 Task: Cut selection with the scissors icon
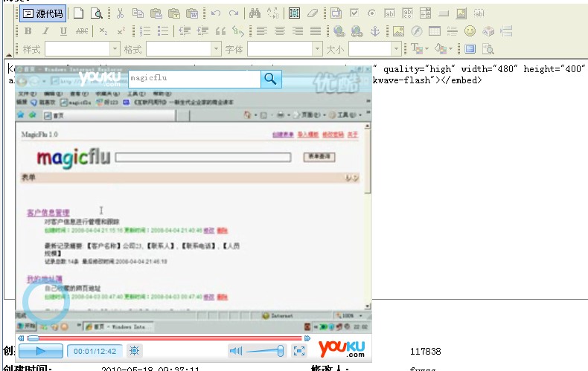pyautogui.click(x=120, y=13)
